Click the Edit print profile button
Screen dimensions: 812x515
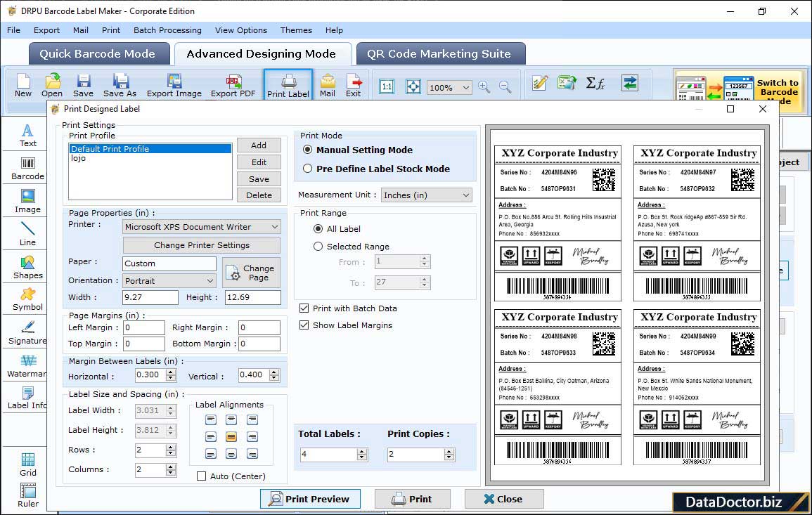click(x=259, y=162)
